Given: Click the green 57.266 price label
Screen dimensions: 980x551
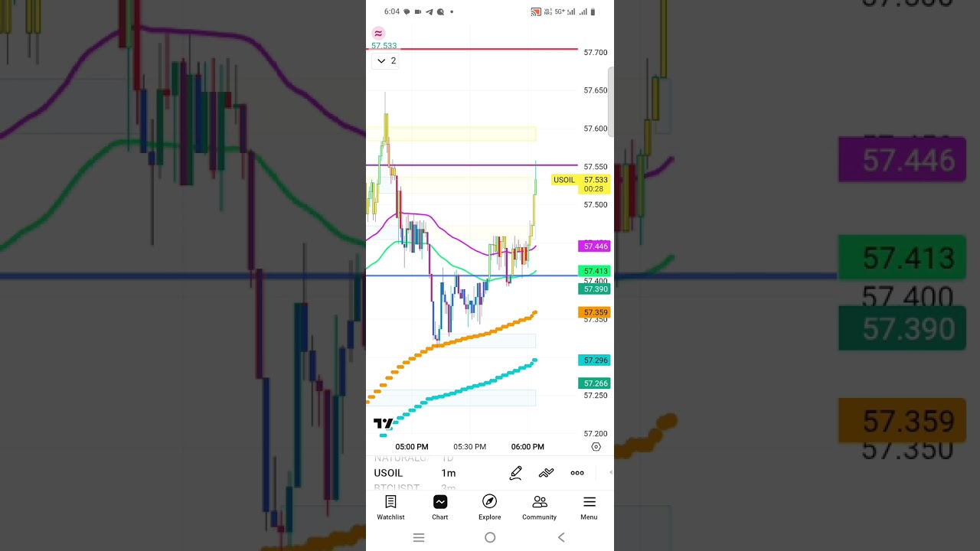Looking at the screenshot, I should (x=595, y=383).
